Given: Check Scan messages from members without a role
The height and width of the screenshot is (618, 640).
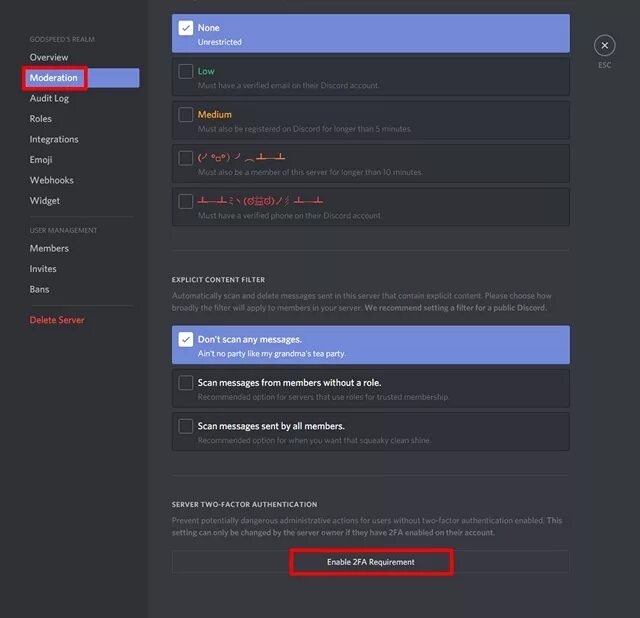Looking at the screenshot, I should coord(186,383).
